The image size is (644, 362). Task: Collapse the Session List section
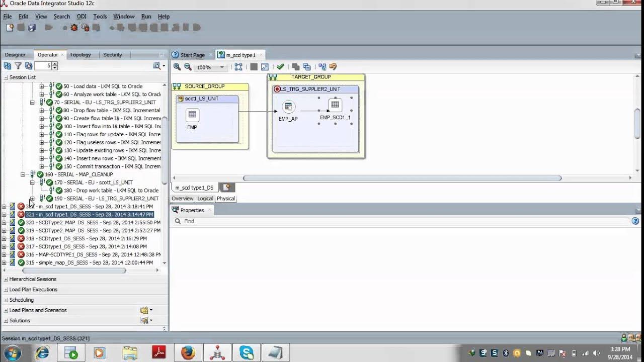(x=6, y=77)
